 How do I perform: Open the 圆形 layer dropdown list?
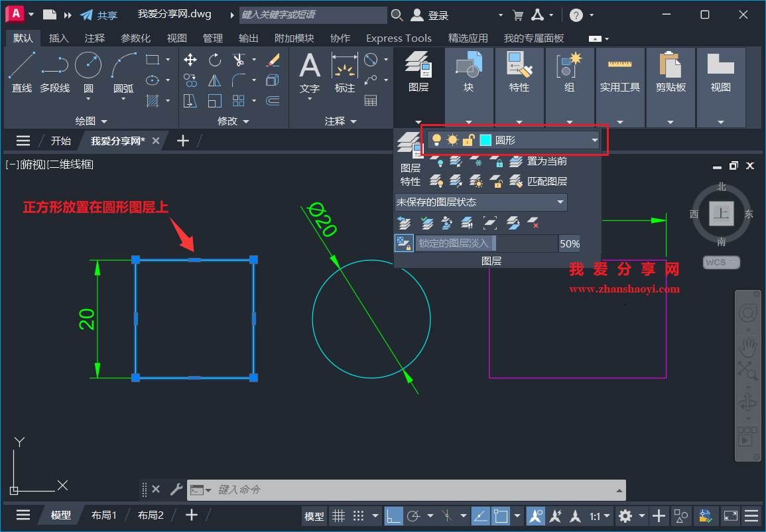coord(594,140)
